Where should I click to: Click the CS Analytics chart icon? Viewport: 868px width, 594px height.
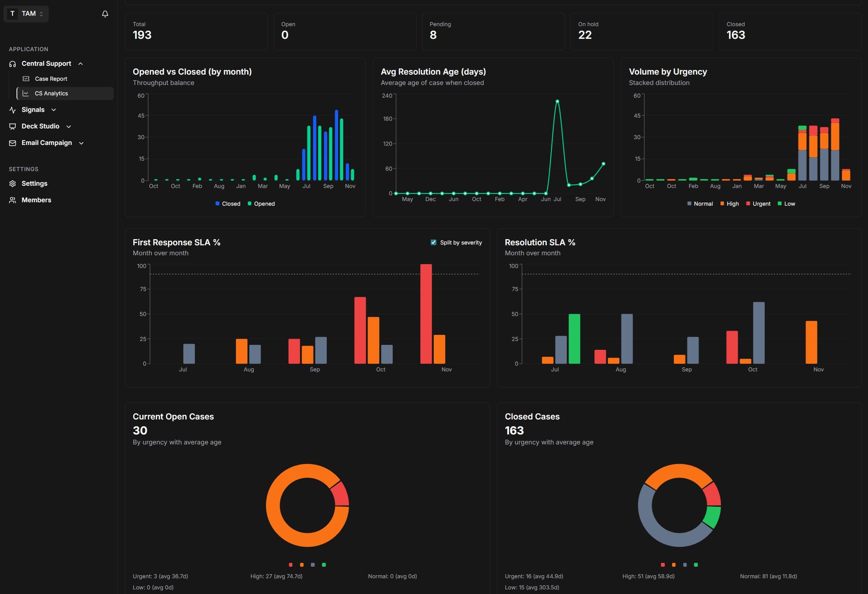[x=25, y=93]
